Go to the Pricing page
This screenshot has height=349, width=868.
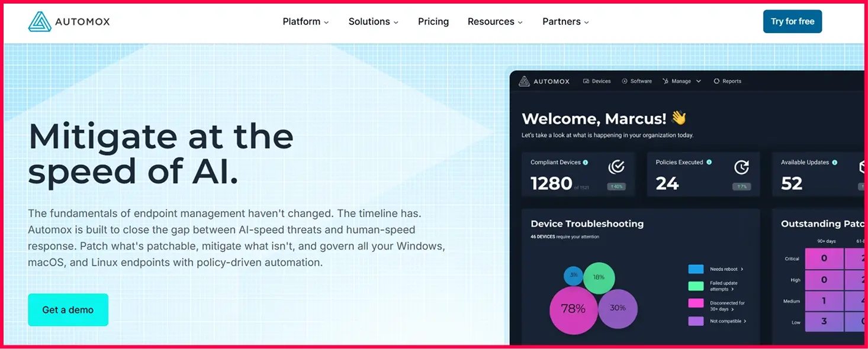(433, 21)
